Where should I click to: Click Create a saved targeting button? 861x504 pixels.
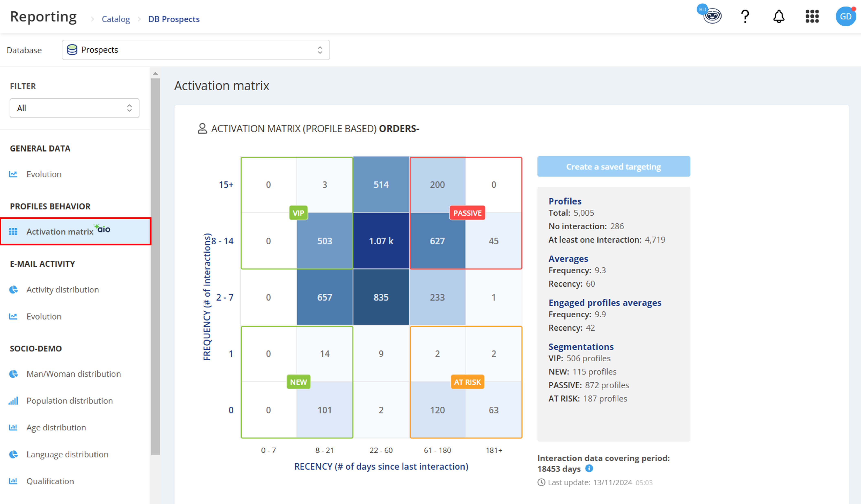[613, 166]
